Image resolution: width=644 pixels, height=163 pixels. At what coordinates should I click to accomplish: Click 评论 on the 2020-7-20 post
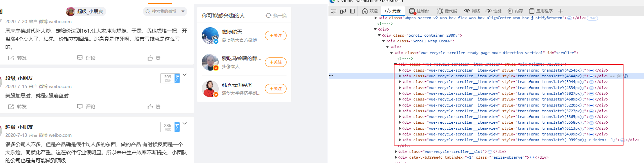[86, 58]
